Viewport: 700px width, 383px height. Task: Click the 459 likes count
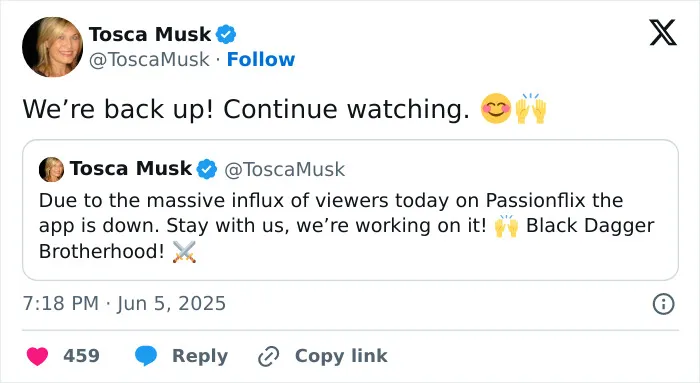(81, 356)
